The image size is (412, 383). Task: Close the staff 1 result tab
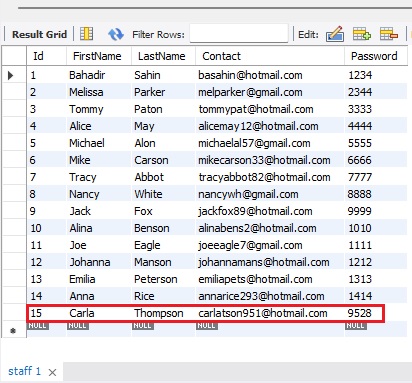pos(52,372)
